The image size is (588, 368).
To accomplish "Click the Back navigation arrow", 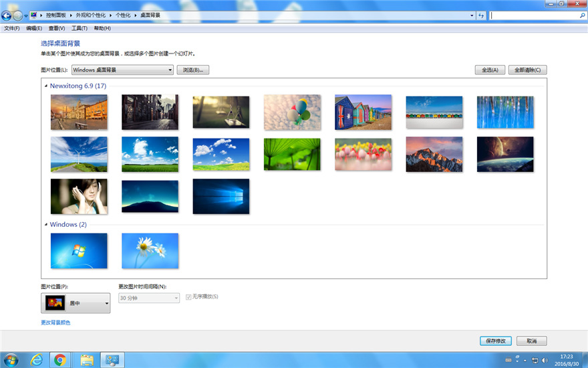I will pos(6,15).
